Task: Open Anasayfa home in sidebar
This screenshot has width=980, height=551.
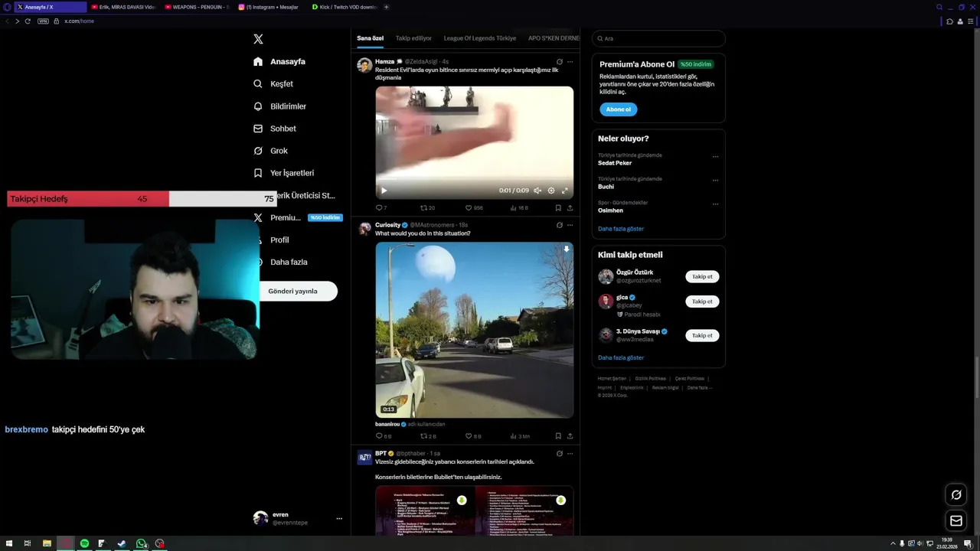Action: (279, 61)
